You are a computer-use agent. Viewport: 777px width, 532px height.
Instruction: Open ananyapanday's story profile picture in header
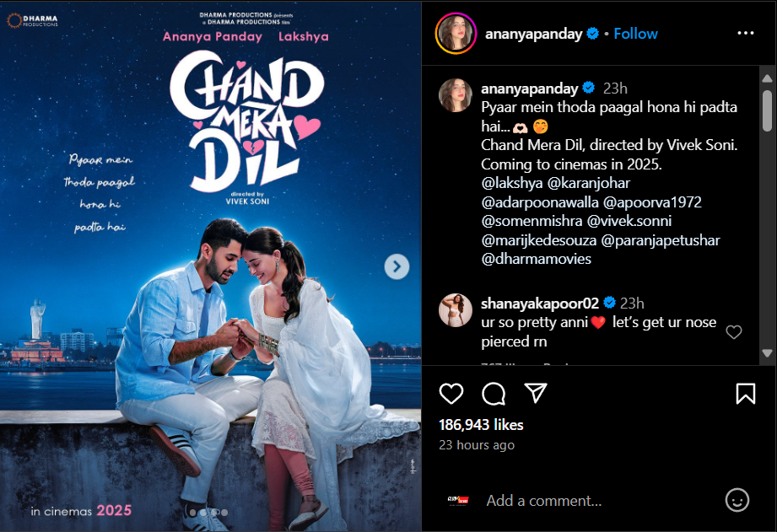pos(456,34)
